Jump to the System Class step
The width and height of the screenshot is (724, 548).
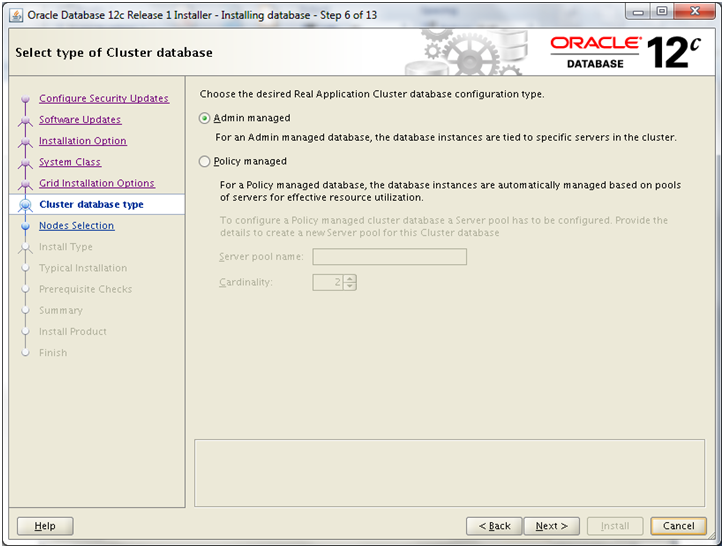click(x=70, y=162)
